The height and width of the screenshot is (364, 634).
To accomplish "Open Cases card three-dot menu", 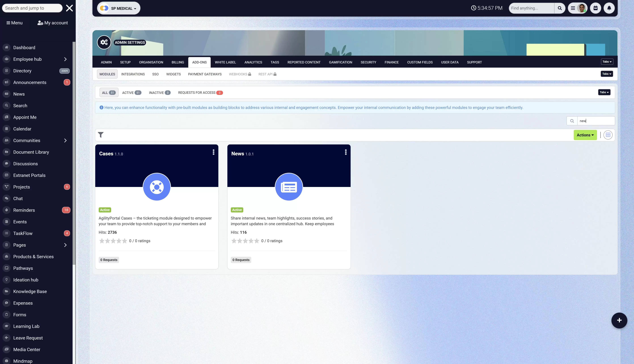I will point(213,152).
